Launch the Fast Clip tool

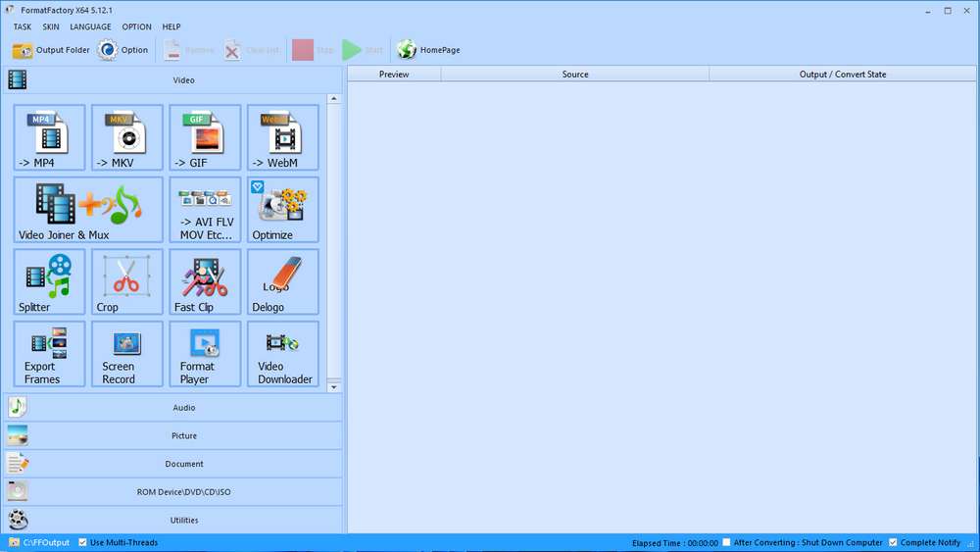point(205,282)
